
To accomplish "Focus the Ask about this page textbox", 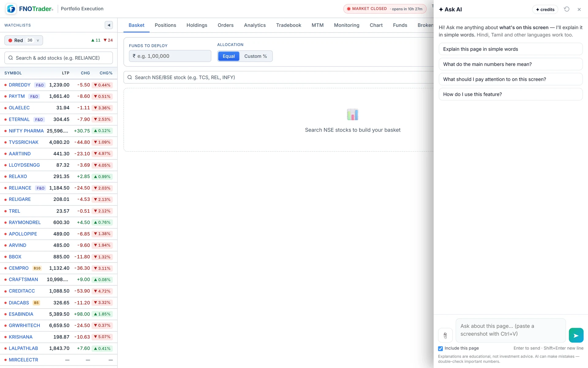I will [x=511, y=330].
